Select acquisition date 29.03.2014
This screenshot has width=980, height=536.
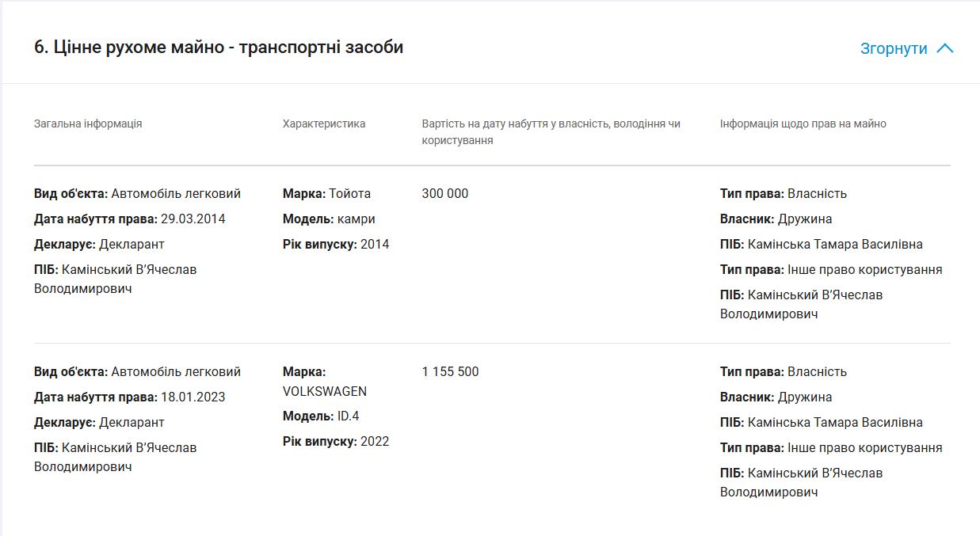click(x=193, y=219)
